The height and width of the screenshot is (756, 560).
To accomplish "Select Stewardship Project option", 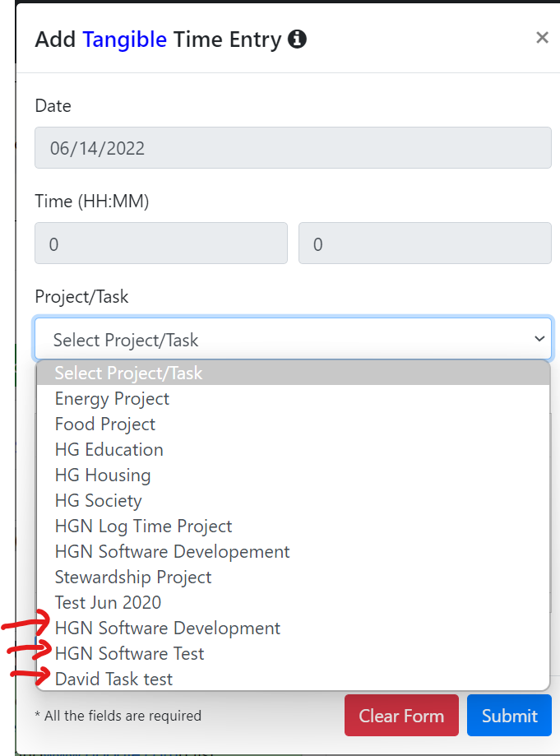I will click(x=293, y=577).
